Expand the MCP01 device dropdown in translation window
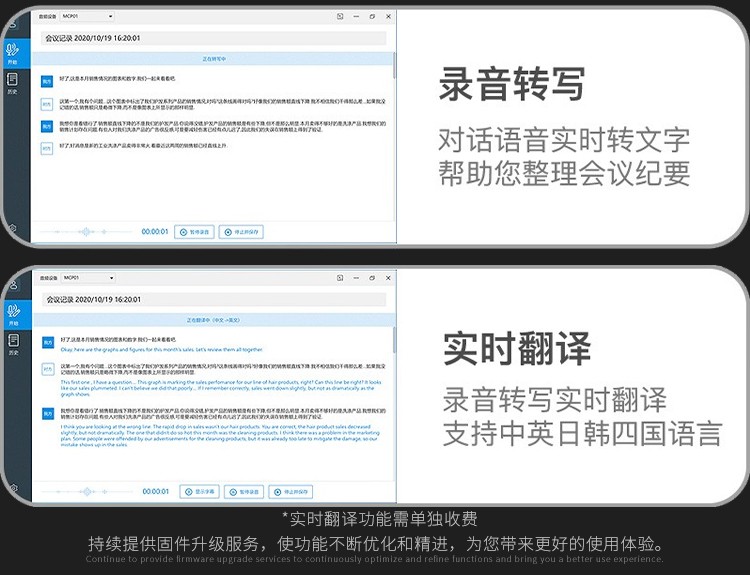Screen dimensions: 750x575 87,278
